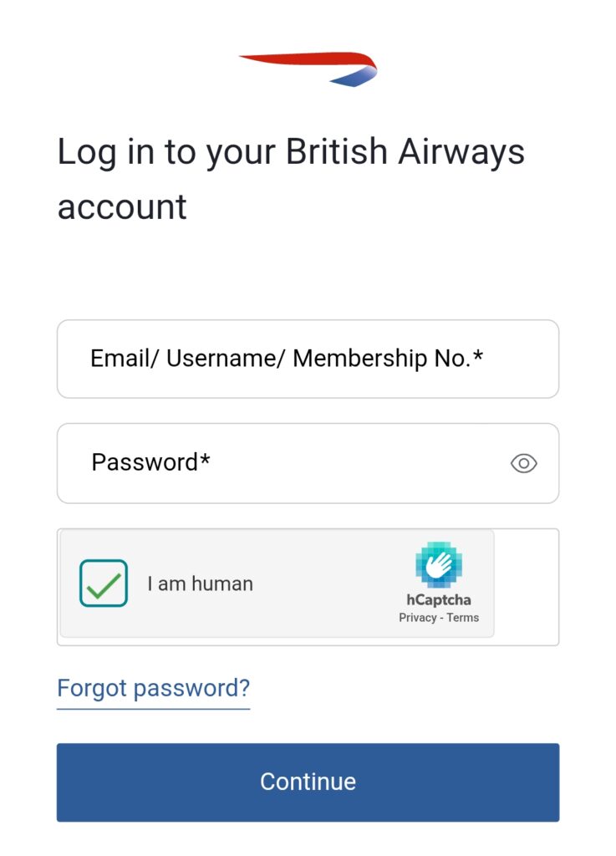Follow the "Forgot password?" link

[153, 688]
